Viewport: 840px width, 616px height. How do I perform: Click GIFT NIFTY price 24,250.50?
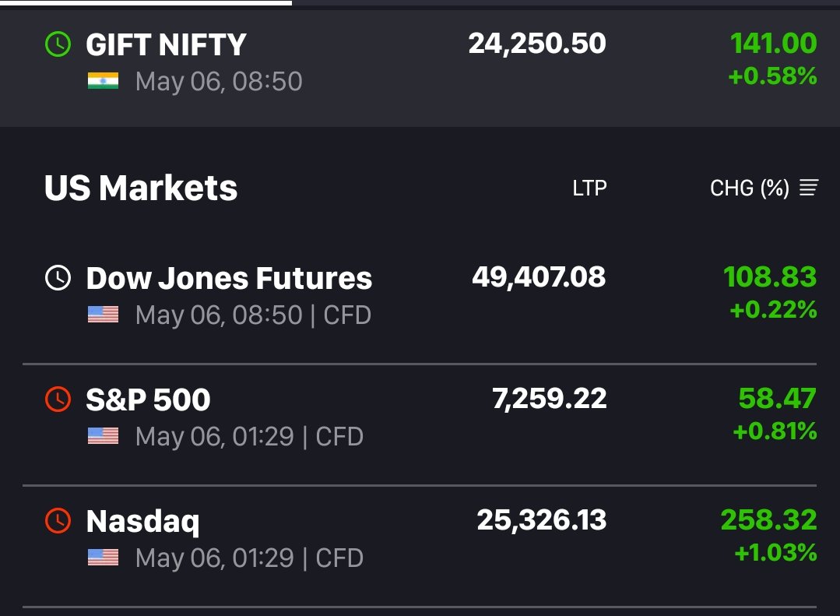coord(537,44)
